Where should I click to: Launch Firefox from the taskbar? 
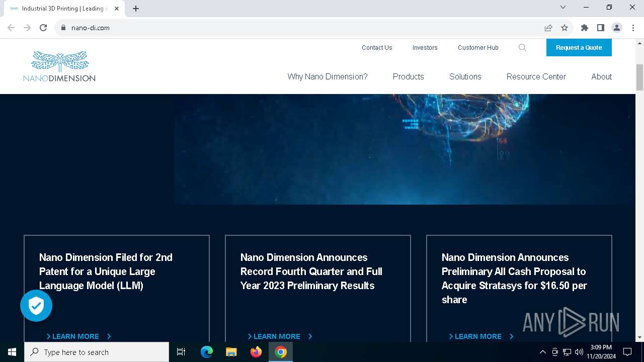(x=256, y=352)
